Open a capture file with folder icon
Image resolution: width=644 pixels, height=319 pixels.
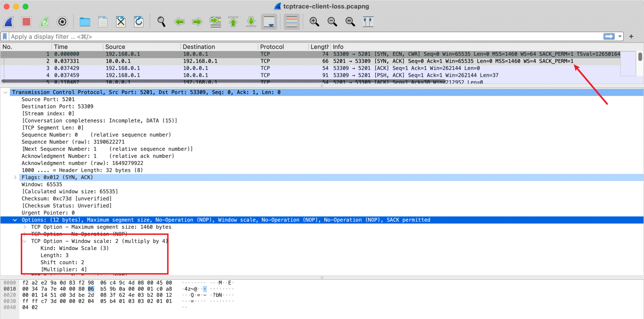tap(85, 22)
